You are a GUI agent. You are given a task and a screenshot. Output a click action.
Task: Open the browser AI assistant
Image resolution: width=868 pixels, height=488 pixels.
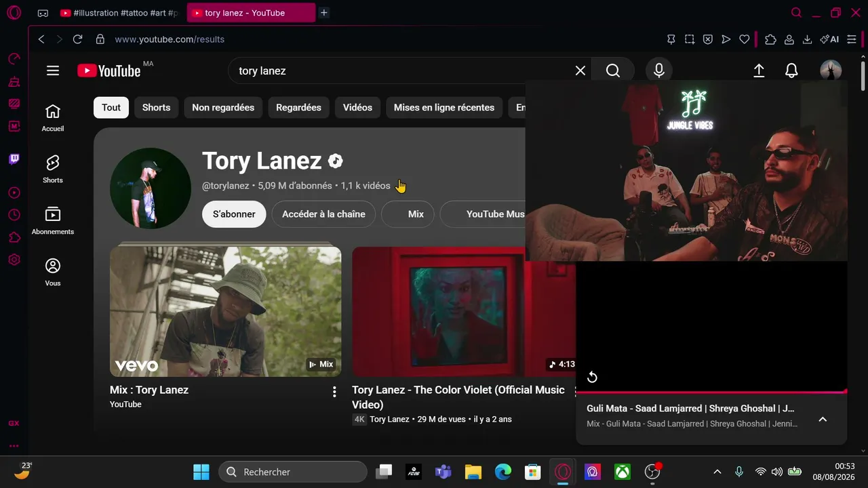pyautogui.click(x=829, y=39)
